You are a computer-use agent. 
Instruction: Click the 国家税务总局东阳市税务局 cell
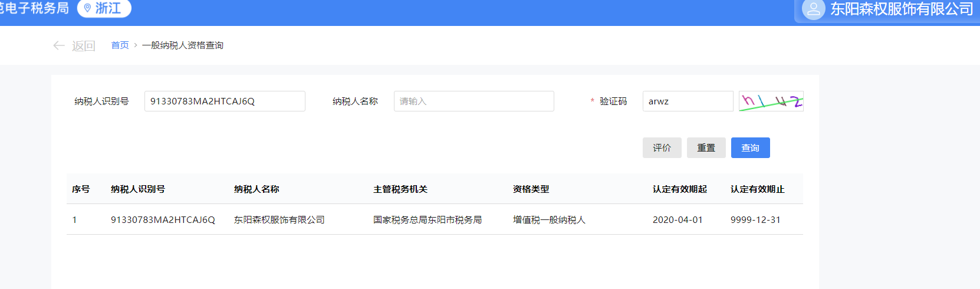point(427,220)
